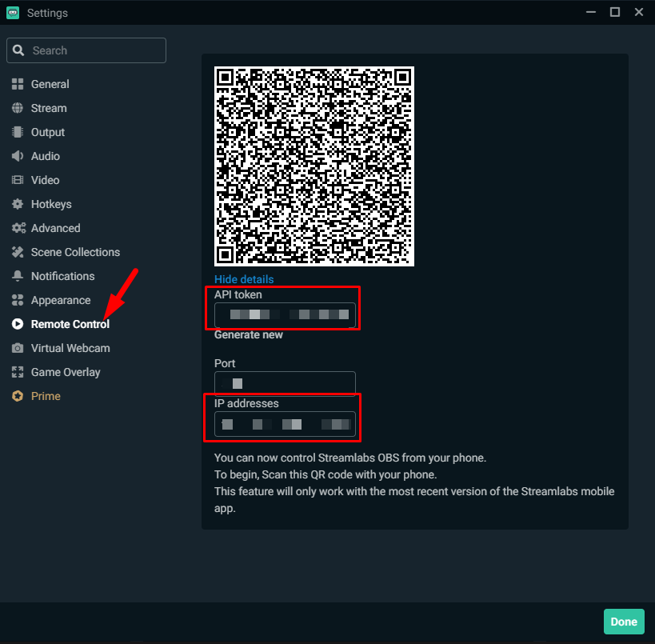Click the Streamlabs logo in title bar
The image size is (655, 644).
[13, 13]
